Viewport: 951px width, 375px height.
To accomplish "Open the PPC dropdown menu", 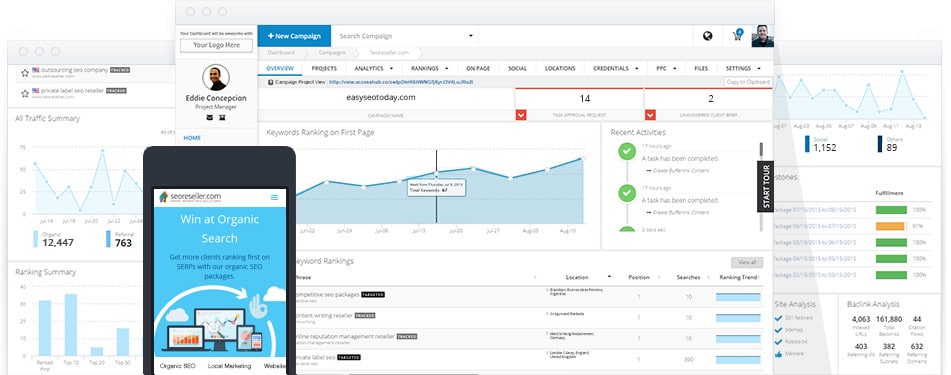I will tap(665, 69).
